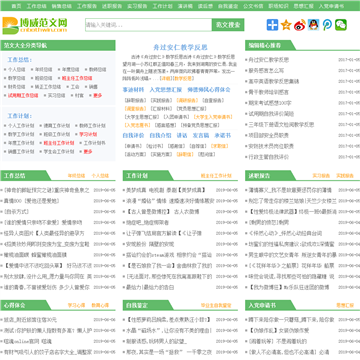Click 年终总结 in the 工作总结 section header
The width and height of the screenshot is (360, 360).
click(76, 176)
